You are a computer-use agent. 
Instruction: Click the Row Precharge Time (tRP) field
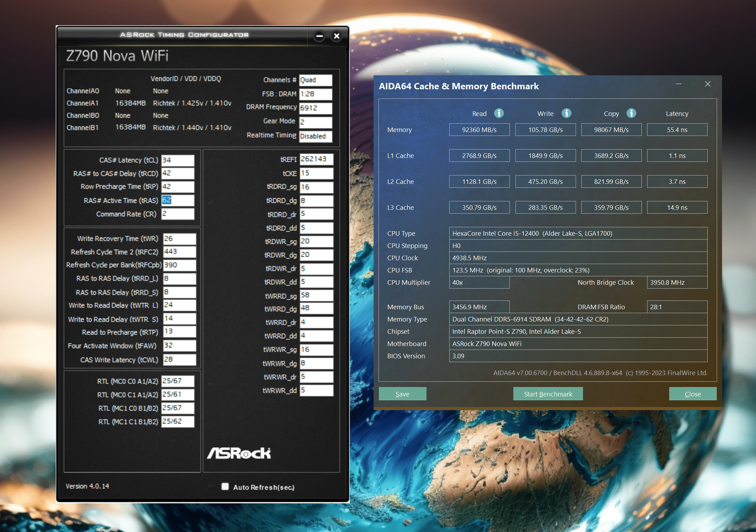click(178, 187)
